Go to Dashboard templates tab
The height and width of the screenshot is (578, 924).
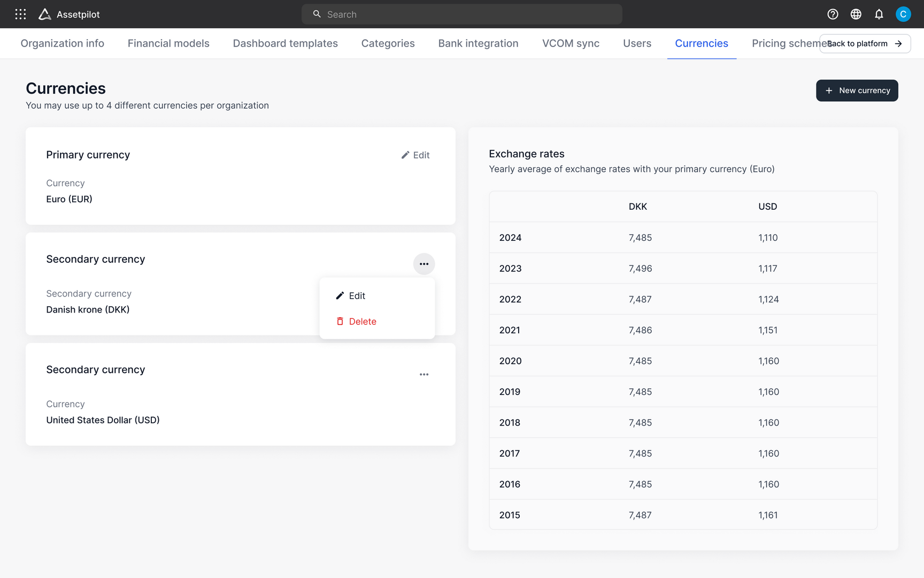(285, 44)
